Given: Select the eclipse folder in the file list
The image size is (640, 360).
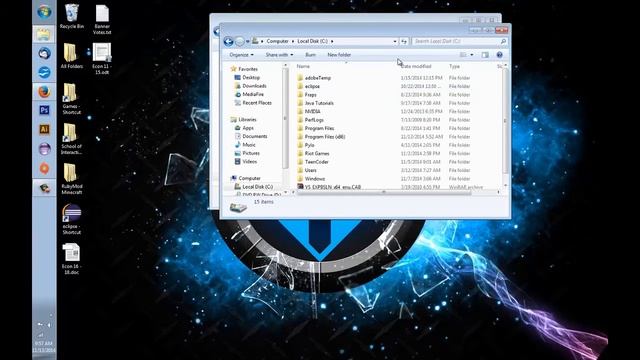Looking at the screenshot, I should pyautogui.click(x=312, y=86).
